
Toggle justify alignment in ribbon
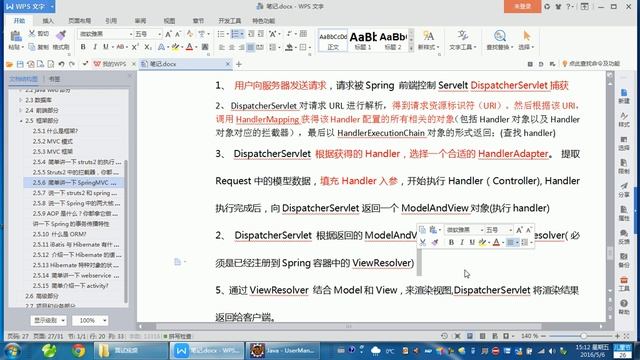click(251, 47)
